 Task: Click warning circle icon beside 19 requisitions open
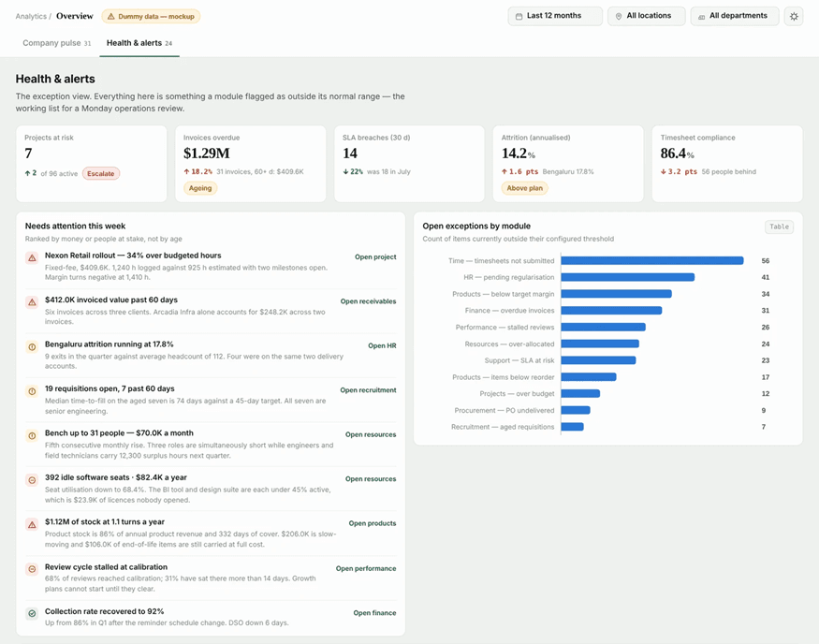[32, 390]
